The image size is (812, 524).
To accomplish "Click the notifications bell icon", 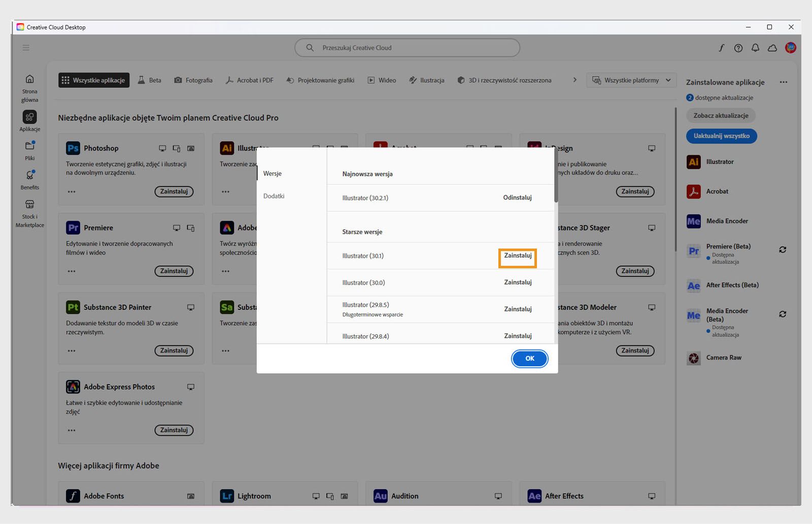I will [756, 48].
